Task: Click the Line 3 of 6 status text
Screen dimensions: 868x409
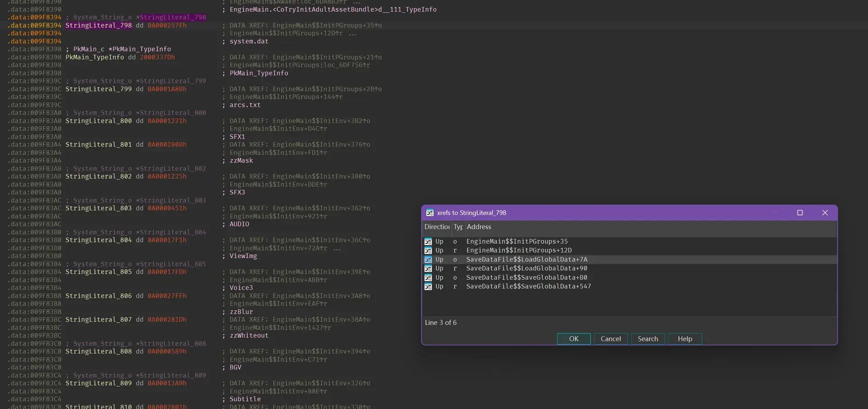Action: 441,323
